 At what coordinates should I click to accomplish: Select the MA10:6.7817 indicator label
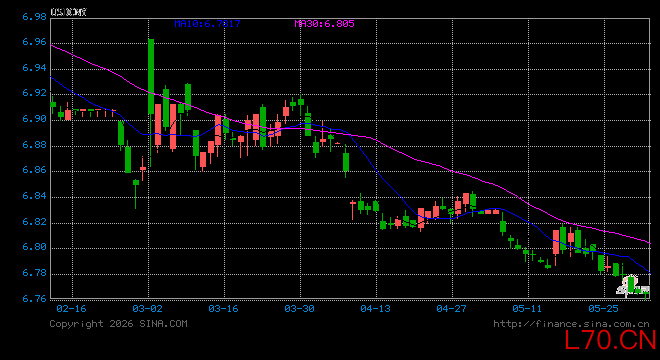click(x=208, y=24)
